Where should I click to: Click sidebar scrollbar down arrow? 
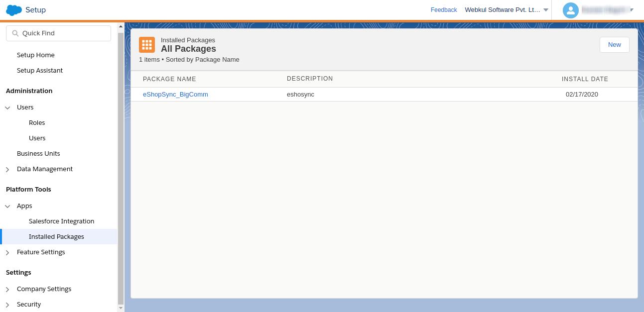click(121, 308)
